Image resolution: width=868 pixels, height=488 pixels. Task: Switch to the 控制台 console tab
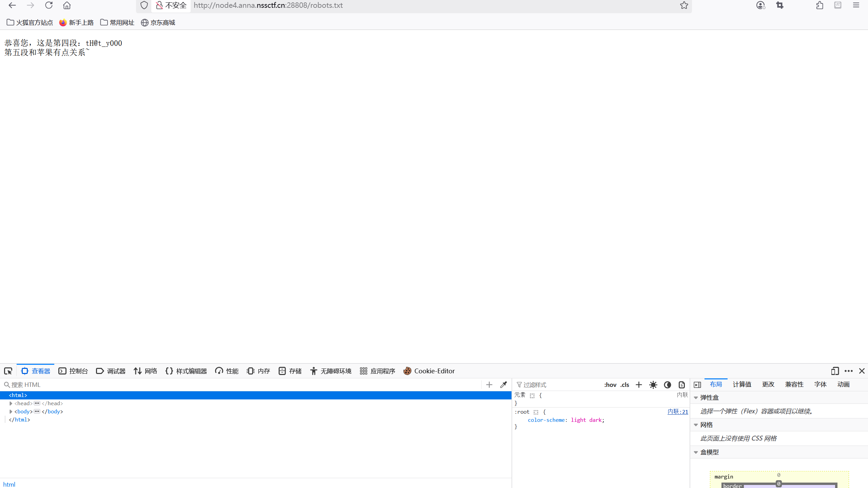[x=73, y=371]
